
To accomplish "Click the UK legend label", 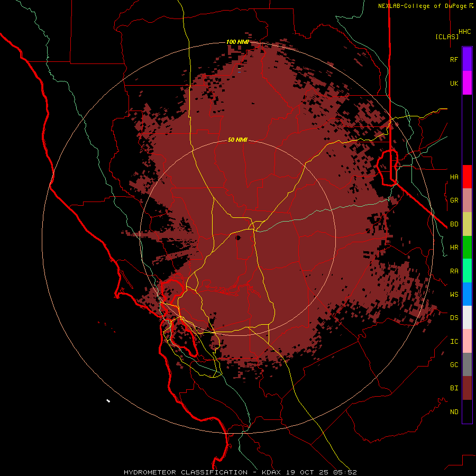I will click(454, 83).
